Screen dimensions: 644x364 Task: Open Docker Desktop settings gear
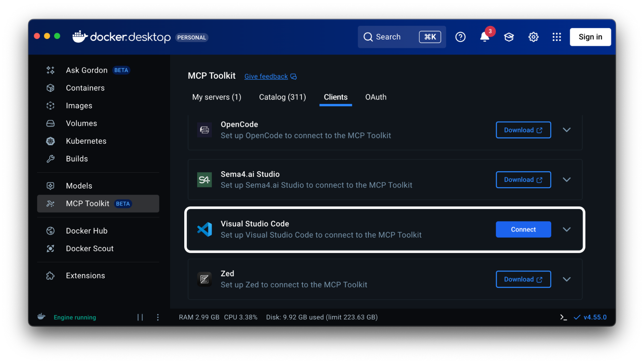533,37
